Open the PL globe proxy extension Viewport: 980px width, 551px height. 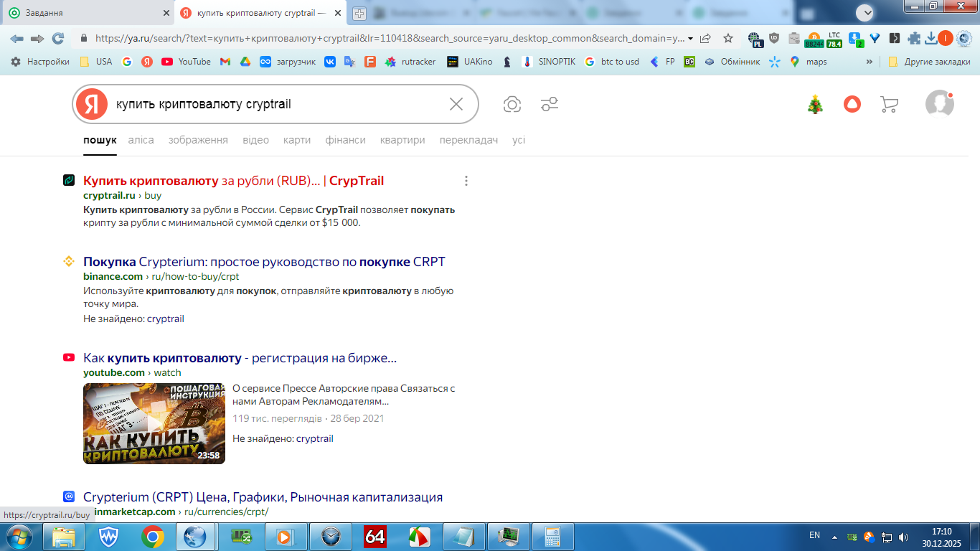pyautogui.click(x=755, y=39)
